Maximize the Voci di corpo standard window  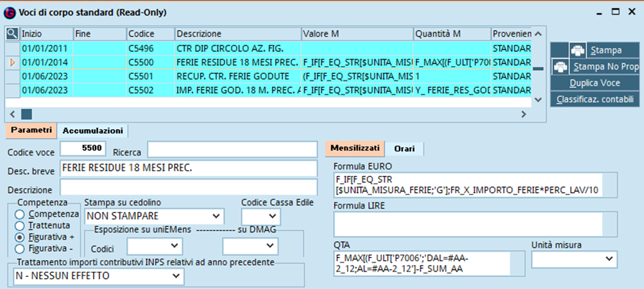point(615,12)
